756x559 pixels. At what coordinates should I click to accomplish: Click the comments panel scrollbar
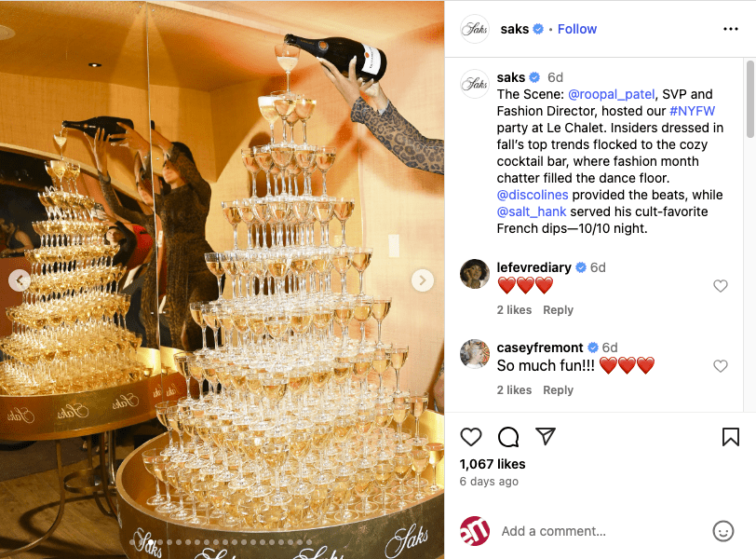tap(749, 99)
